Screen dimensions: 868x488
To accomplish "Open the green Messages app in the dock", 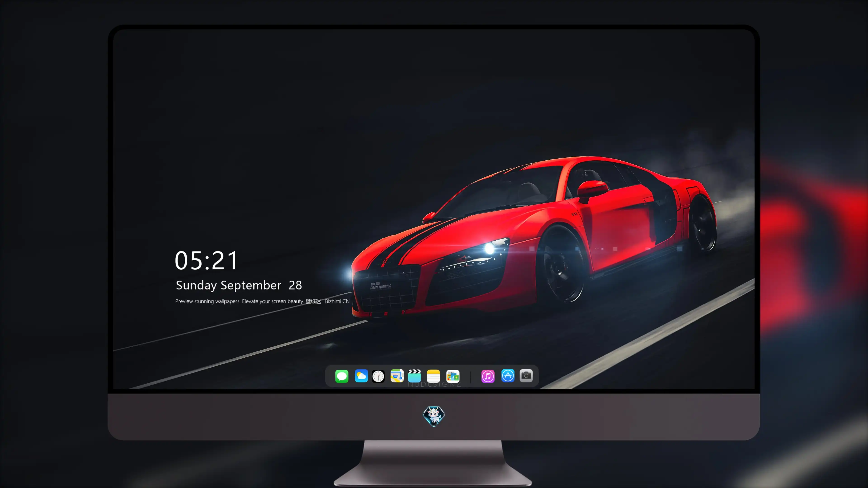I will (x=342, y=376).
